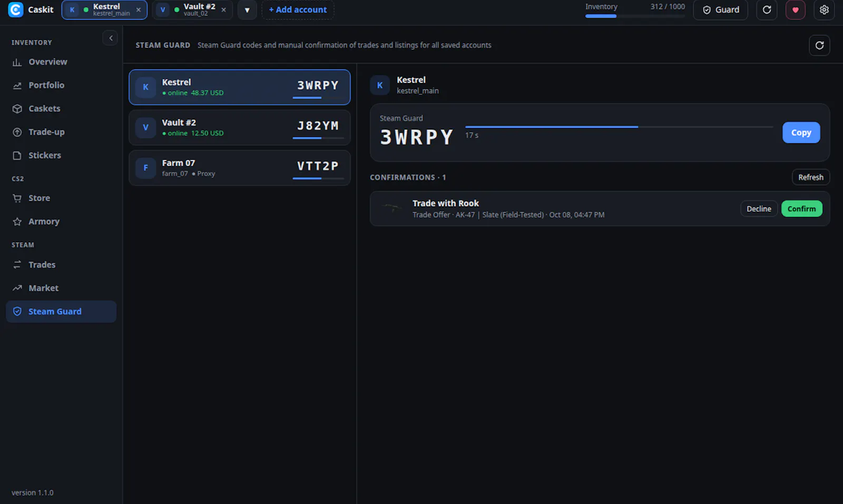Select the Kestrel account card
The width and height of the screenshot is (843, 504).
(240, 87)
